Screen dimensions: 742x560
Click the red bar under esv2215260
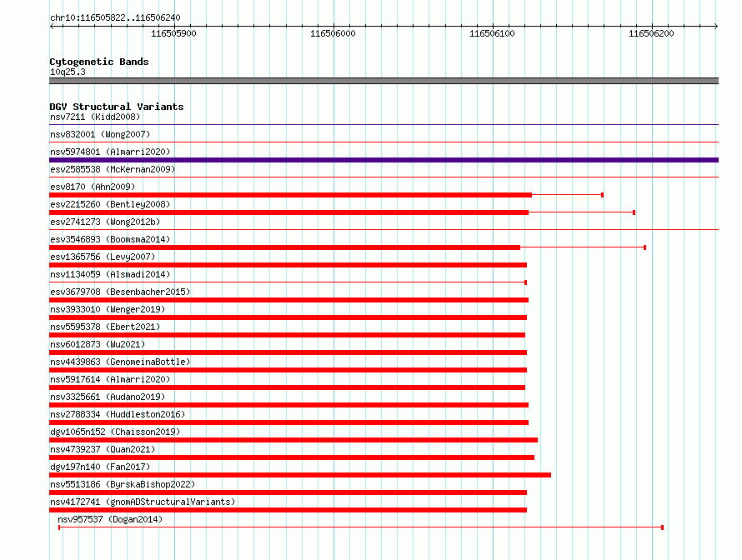288,212
